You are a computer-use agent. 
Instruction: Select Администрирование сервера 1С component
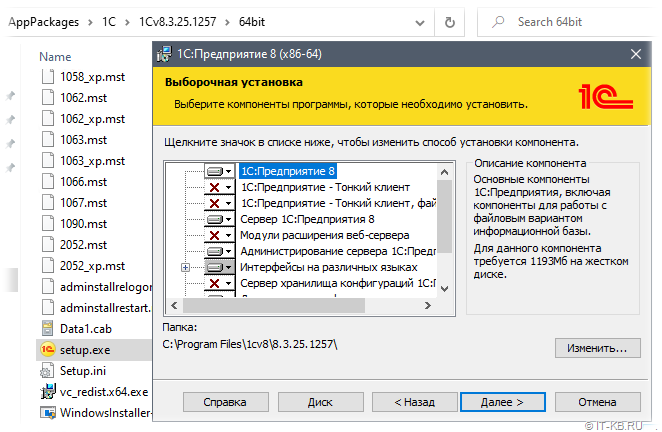point(338,251)
